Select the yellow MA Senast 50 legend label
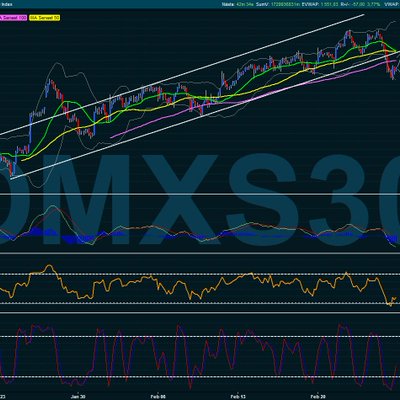This screenshot has height=400, width=400. (x=45, y=18)
